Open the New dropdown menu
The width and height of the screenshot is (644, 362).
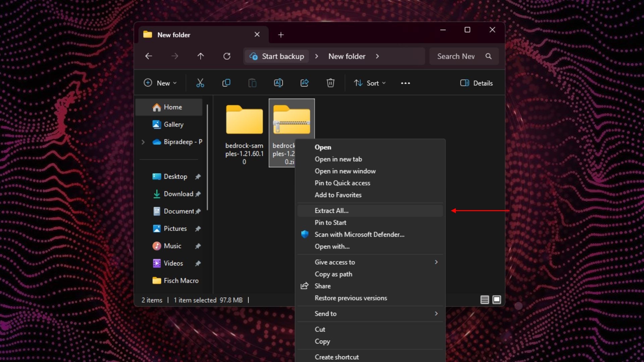(160, 83)
